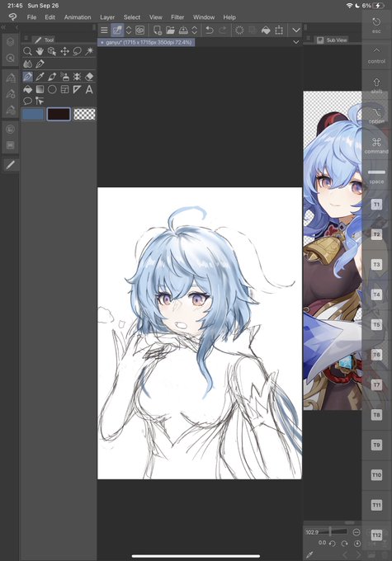This screenshot has width=392, height=561.
Task: Select the Pen tool under Blend
Action: click(40, 64)
